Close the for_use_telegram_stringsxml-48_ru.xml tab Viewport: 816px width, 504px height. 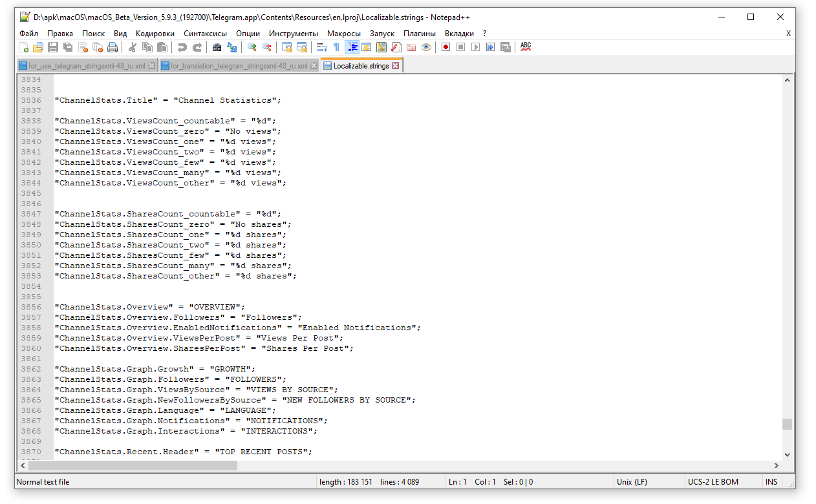point(152,66)
